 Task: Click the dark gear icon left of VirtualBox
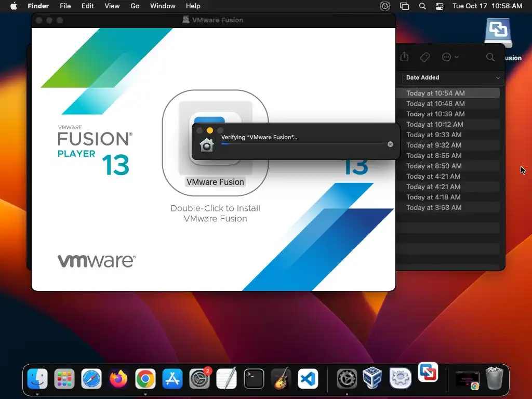pos(347,378)
